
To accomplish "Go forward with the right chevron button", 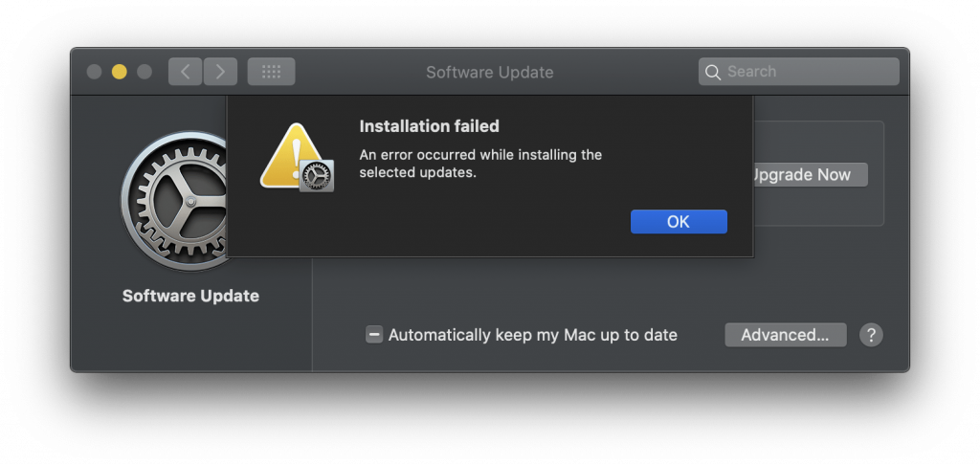I will pos(220,72).
